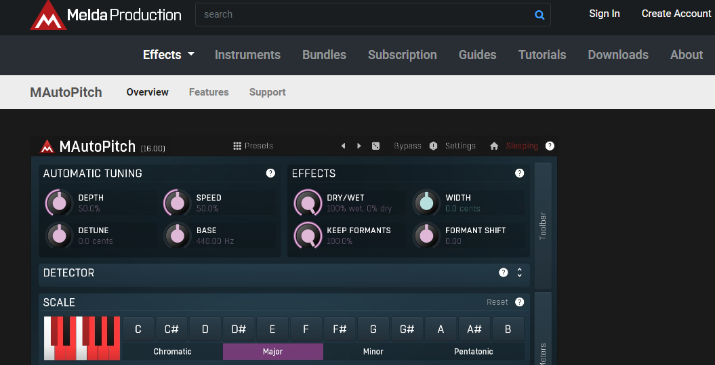Toggle the Bypass button

coord(408,146)
